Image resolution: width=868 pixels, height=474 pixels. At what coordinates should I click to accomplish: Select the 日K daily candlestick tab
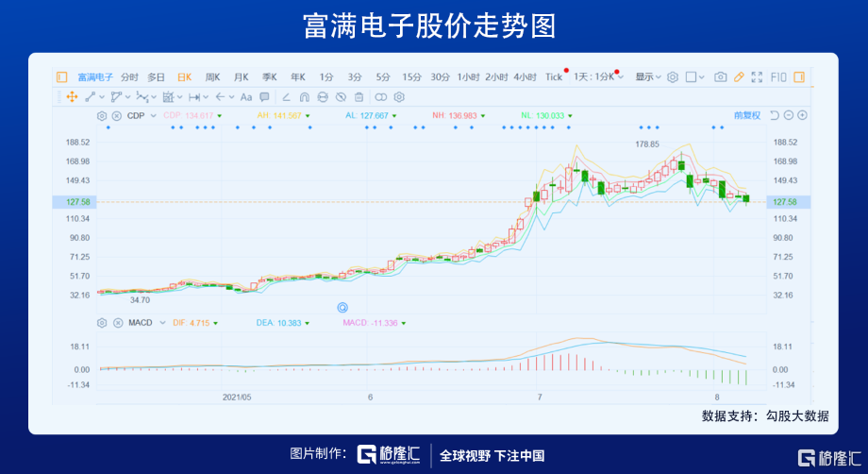click(x=184, y=77)
